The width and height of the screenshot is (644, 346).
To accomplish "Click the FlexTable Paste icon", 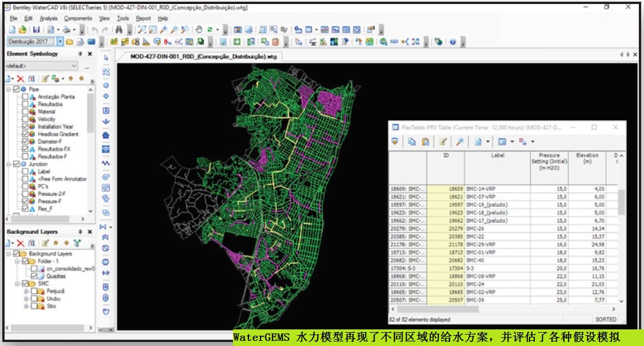I will (x=425, y=141).
